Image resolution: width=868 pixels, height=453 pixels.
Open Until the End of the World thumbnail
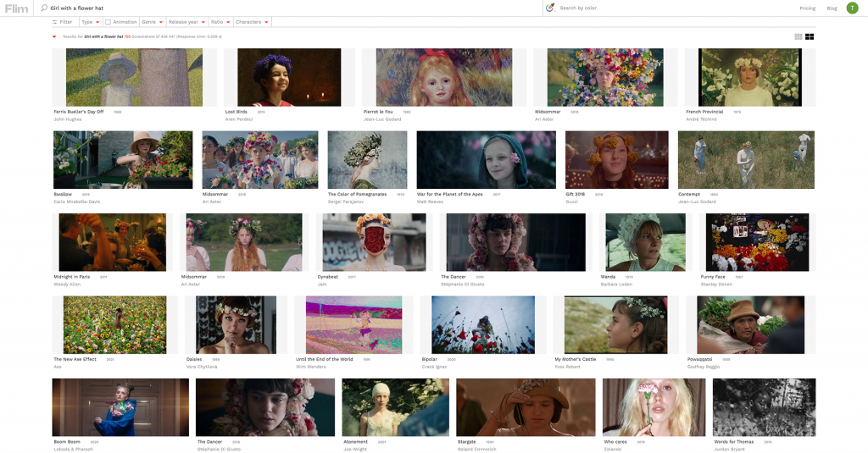353,324
